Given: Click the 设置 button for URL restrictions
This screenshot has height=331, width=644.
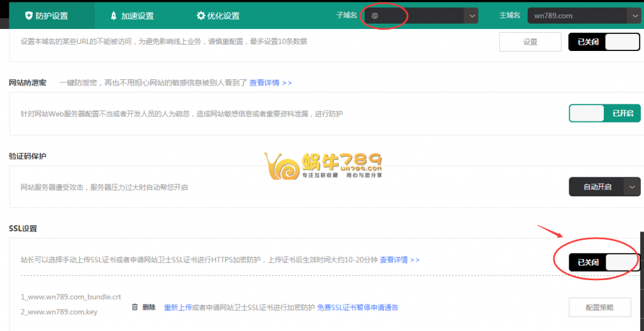Looking at the screenshot, I should pyautogui.click(x=530, y=42).
